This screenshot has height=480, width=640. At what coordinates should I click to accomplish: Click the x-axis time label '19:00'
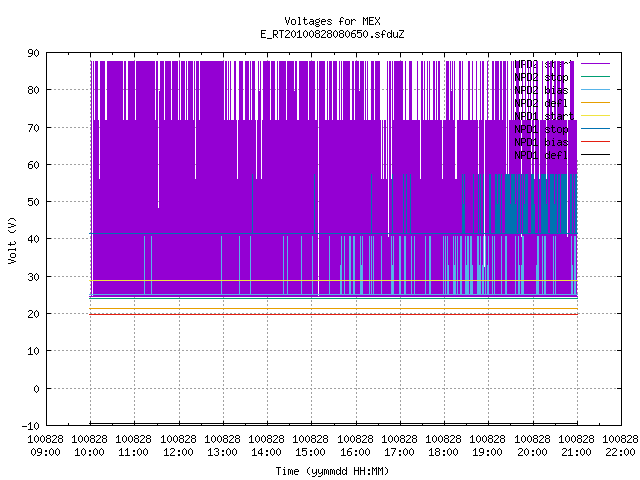[488, 453]
